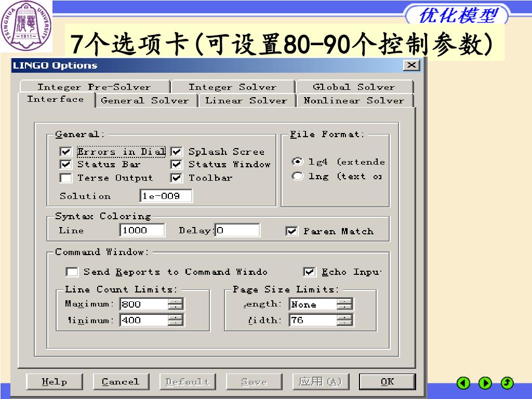Toggle Status Bar checkbox
532x399 pixels.
[65, 165]
